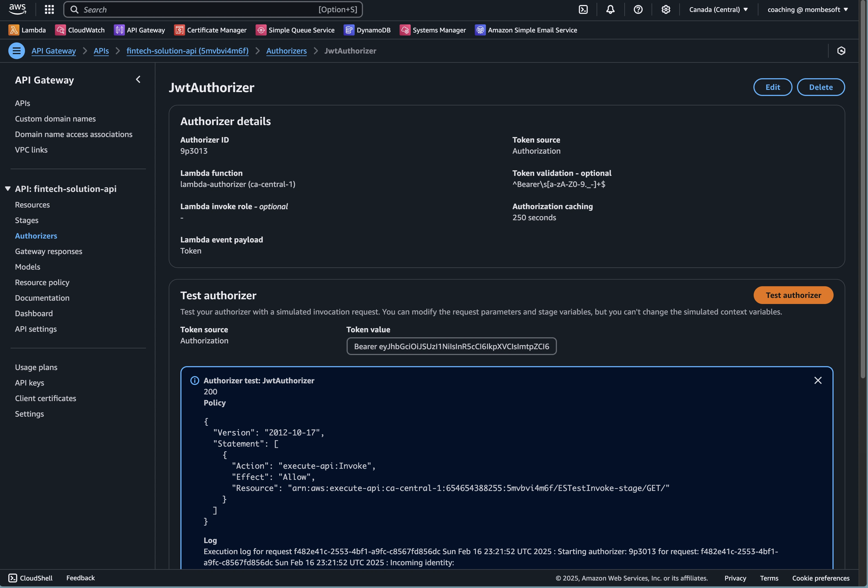868x588 pixels.
Task: Open the coaching @ mombesoft account menu
Action: [x=808, y=9]
